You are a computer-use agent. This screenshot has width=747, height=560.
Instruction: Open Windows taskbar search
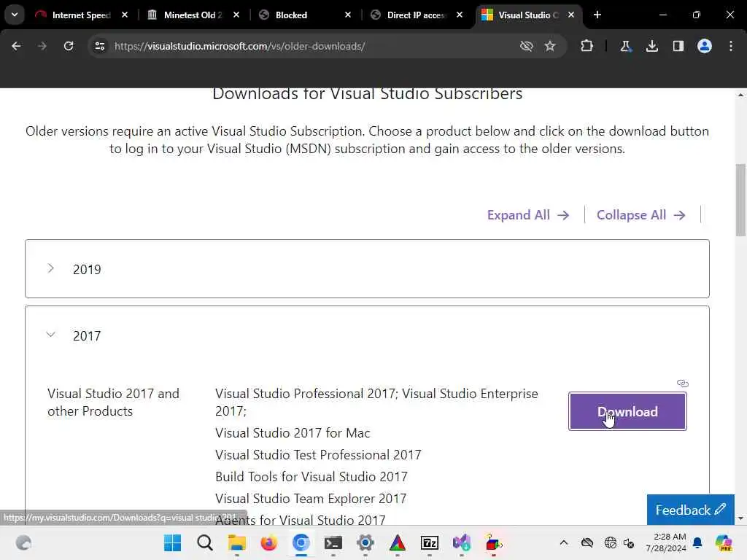205,542
